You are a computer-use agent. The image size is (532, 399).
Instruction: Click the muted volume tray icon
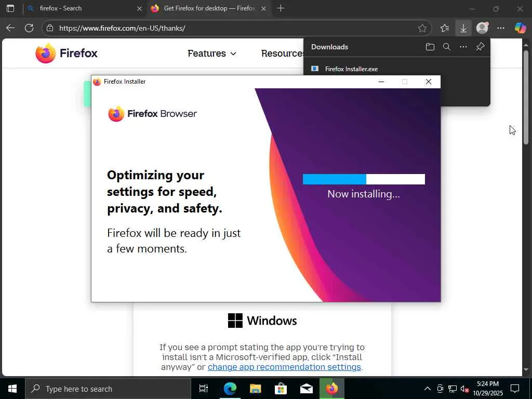click(x=465, y=389)
